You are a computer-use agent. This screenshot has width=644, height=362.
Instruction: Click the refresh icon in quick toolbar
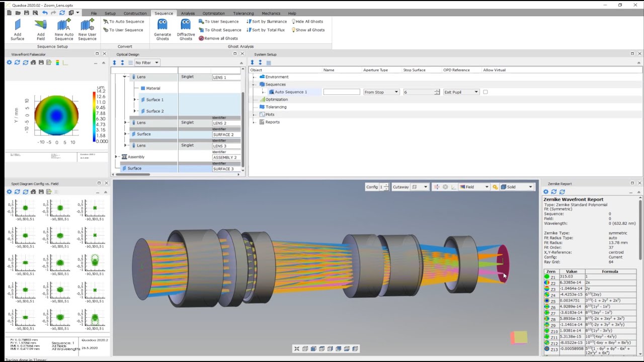(62, 13)
